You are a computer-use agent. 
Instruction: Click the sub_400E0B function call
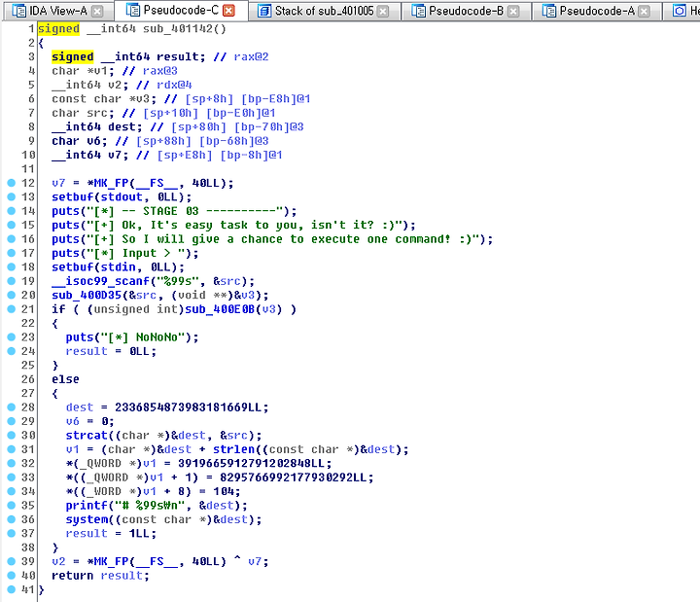[x=220, y=309]
